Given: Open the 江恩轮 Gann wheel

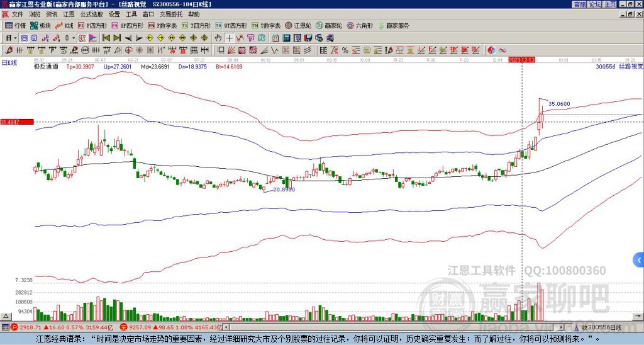Looking at the screenshot, I should [x=298, y=25].
